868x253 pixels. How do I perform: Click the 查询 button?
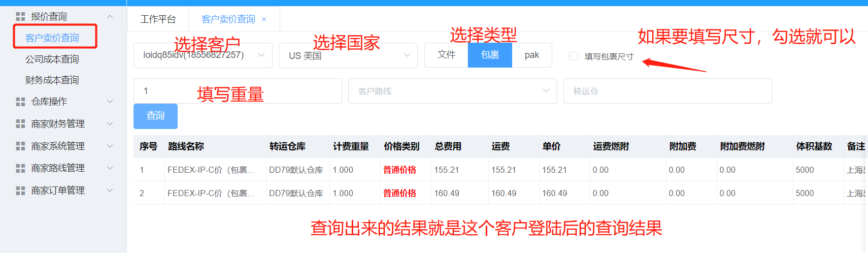coord(155,116)
